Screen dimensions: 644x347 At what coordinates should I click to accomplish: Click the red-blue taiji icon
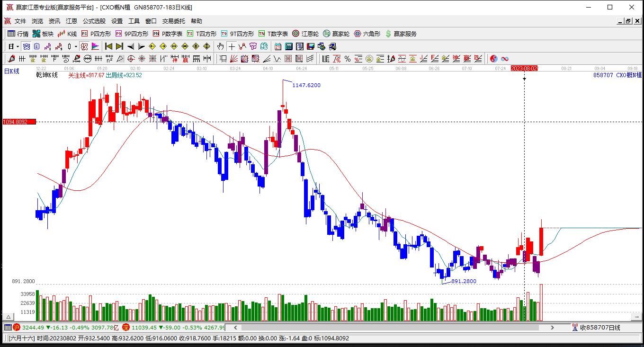[494, 59]
